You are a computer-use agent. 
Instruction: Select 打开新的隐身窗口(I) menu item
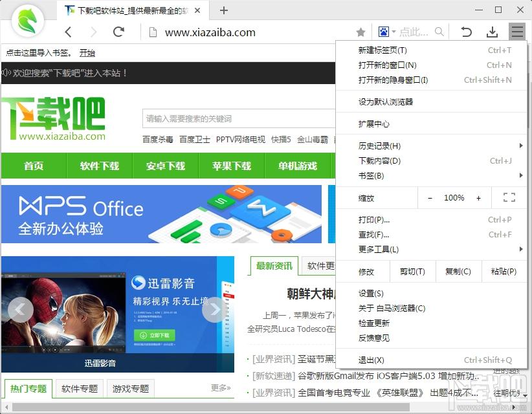431,80
